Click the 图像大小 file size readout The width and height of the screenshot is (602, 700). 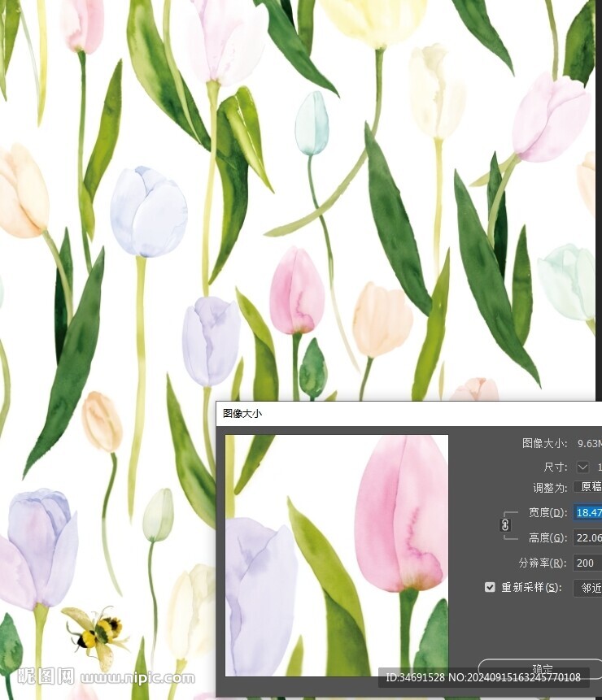(x=561, y=443)
